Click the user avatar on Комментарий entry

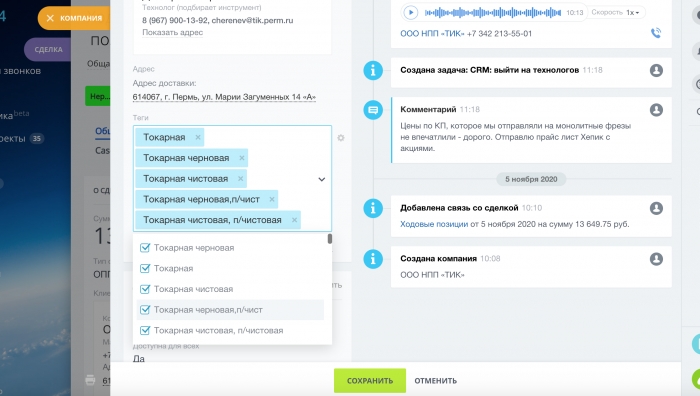click(656, 110)
